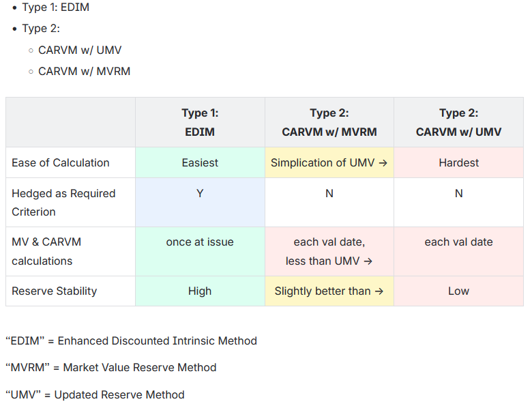Screen dimensions: 532x406
Task: Select the 'MV & CARVM calculations' row label
Action: [46, 252]
